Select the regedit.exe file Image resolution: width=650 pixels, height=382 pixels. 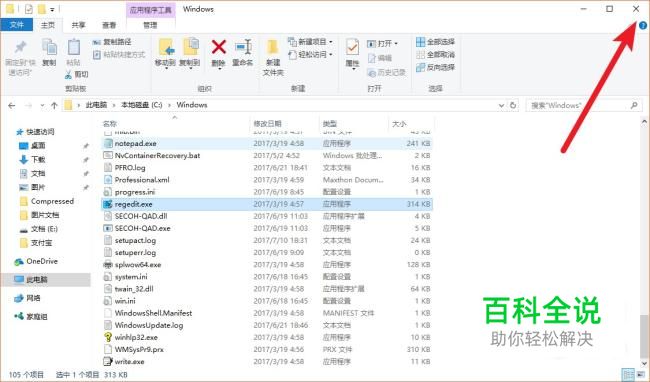[267, 204]
